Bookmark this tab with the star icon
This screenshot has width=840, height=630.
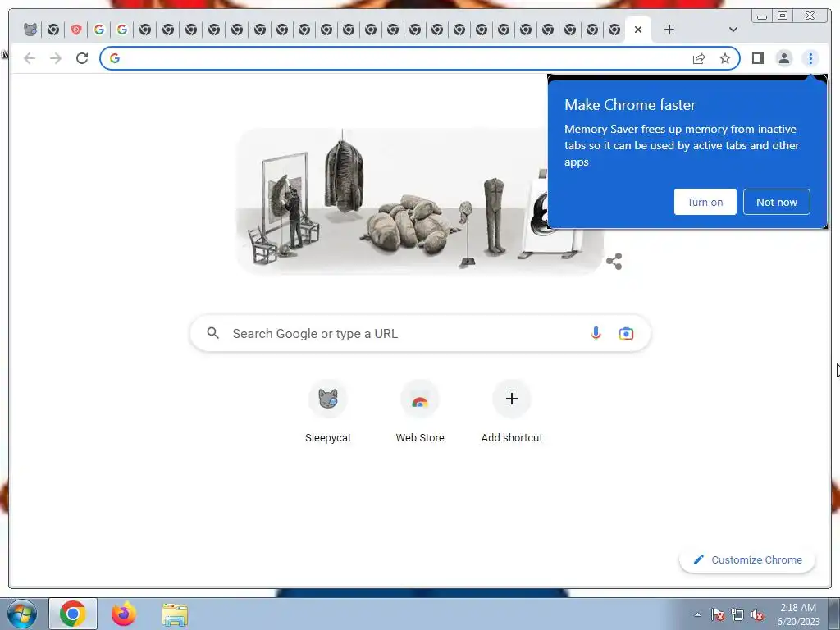pos(725,58)
